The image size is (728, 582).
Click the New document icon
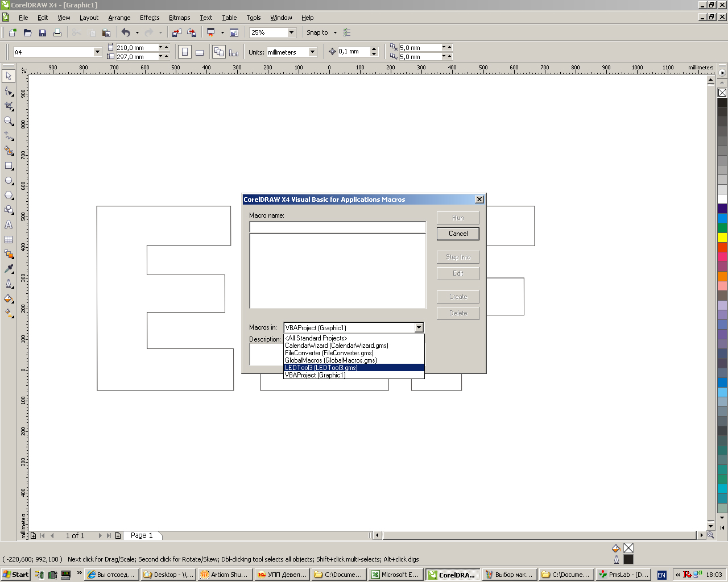[x=13, y=32]
